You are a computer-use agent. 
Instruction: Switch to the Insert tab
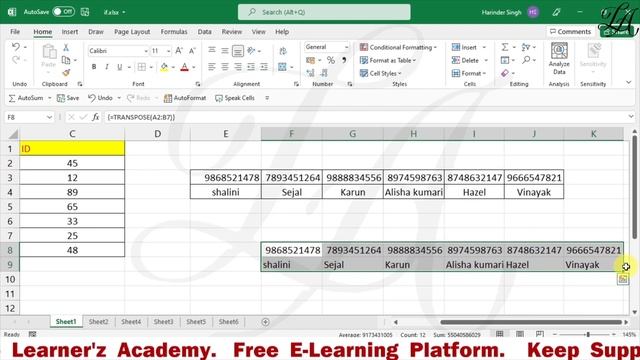pos(70,31)
